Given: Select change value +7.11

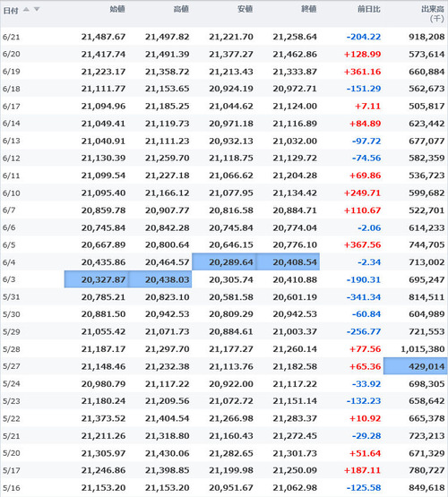Looking at the screenshot, I should click(367, 107).
